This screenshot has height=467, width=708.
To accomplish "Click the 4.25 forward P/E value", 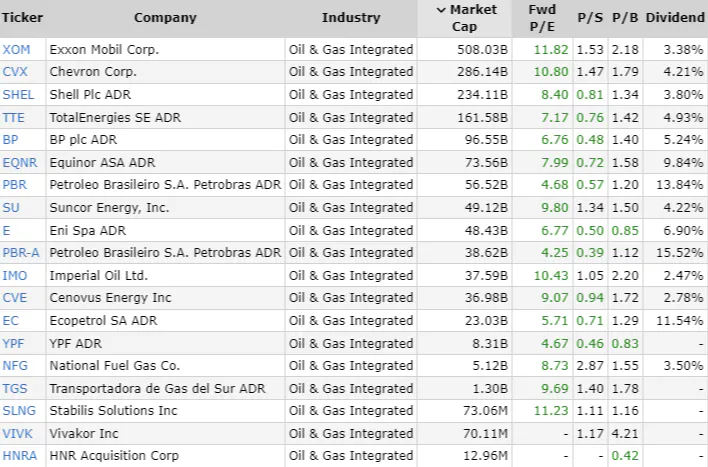I will point(554,252).
